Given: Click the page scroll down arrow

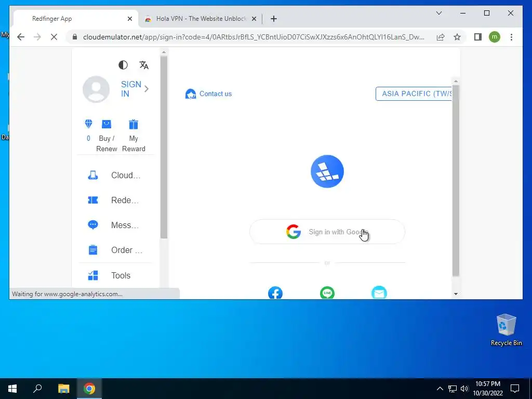Looking at the screenshot, I should point(456,294).
